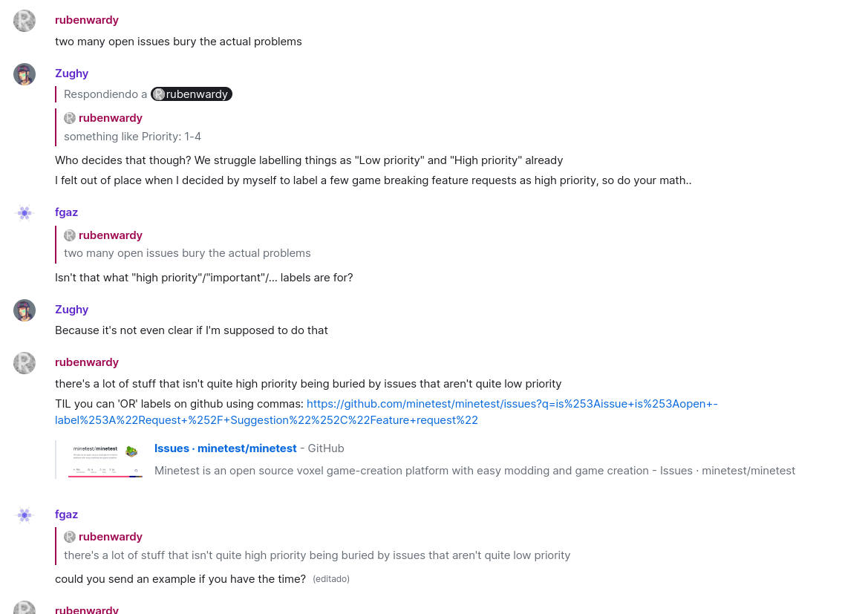
Task: Click username rubenwardy above the topmost message
Action: (x=87, y=20)
